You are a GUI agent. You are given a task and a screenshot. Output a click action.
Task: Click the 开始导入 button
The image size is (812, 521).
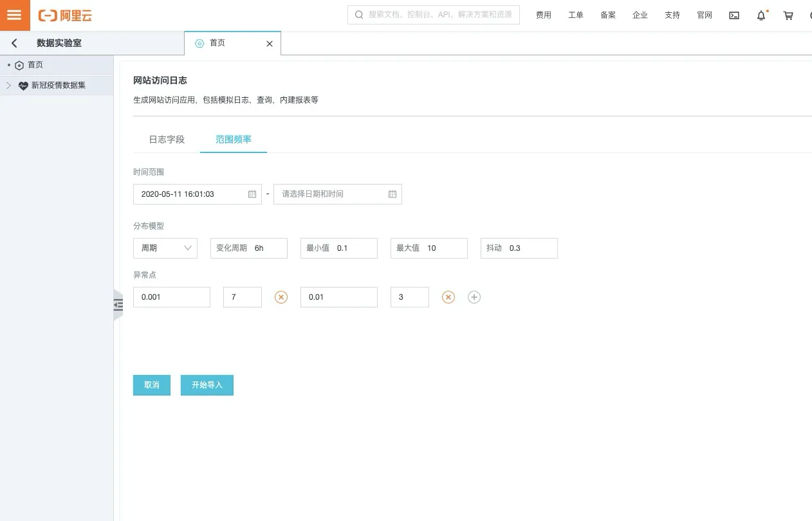(x=207, y=385)
